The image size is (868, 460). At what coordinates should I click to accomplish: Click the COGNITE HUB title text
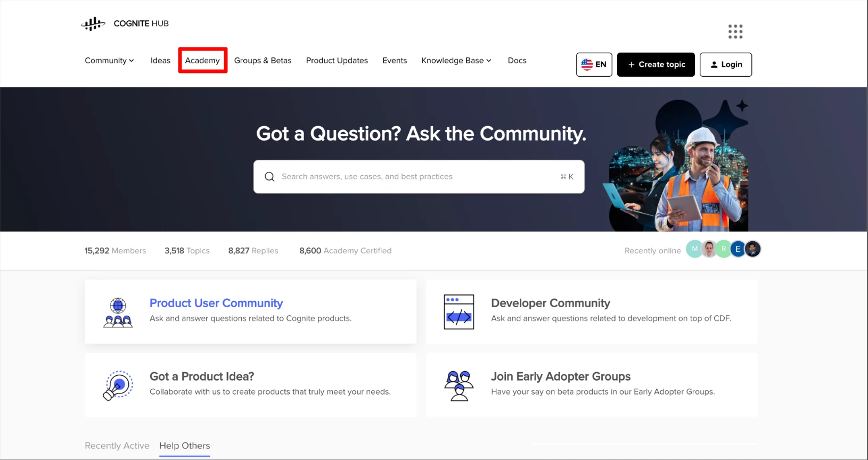coord(141,23)
